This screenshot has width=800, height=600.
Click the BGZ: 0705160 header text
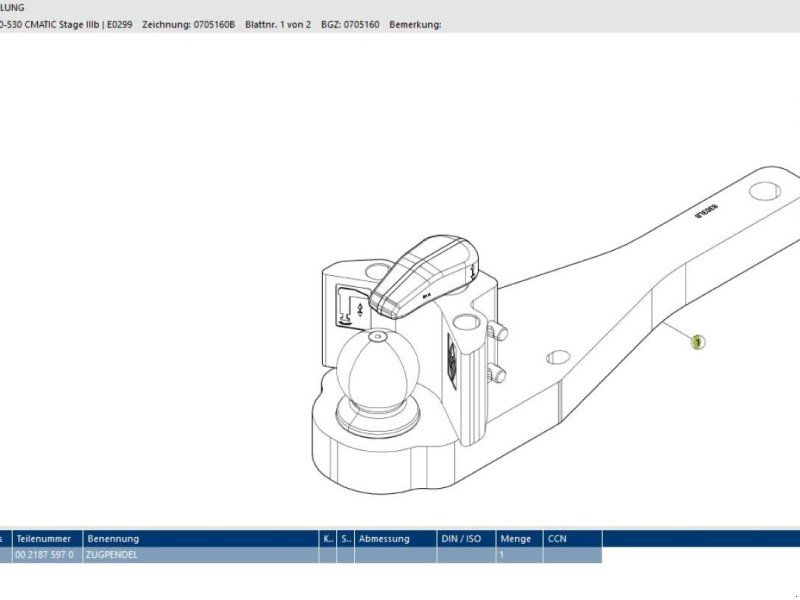(x=351, y=24)
